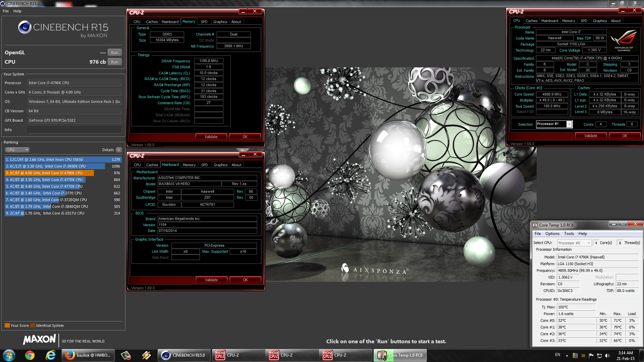Image resolution: width=644 pixels, height=362 pixels.
Task: Switch to third CPU-Z taskbar item
Action: point(345,355)
